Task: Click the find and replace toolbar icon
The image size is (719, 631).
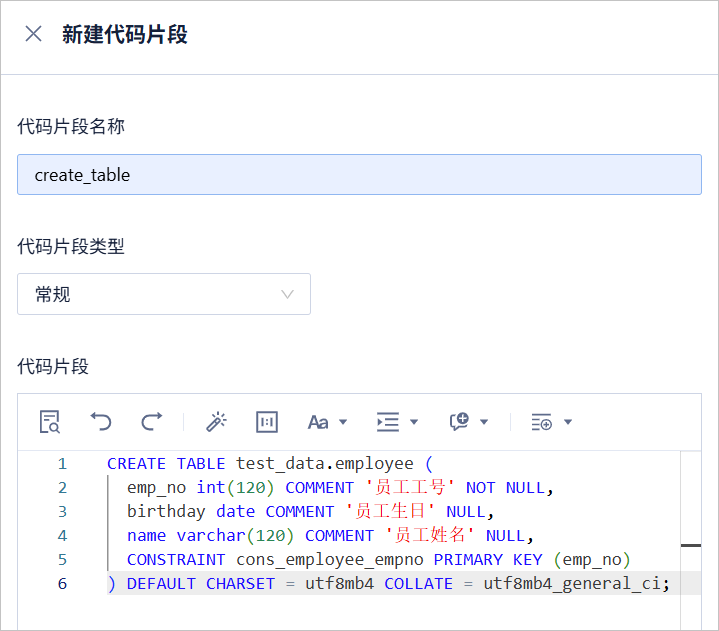Action: (x=50, y=422)
